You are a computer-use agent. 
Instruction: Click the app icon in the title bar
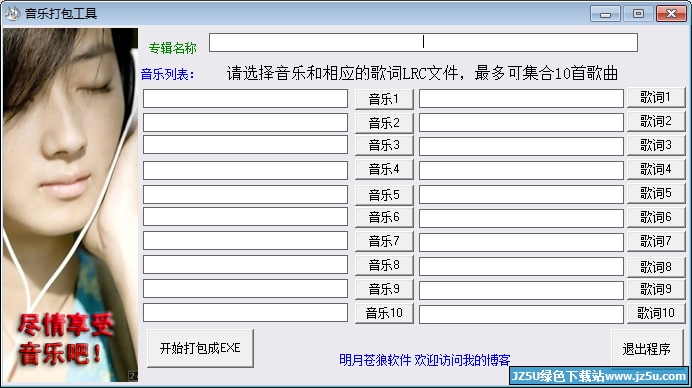click(x=13, y=13)
